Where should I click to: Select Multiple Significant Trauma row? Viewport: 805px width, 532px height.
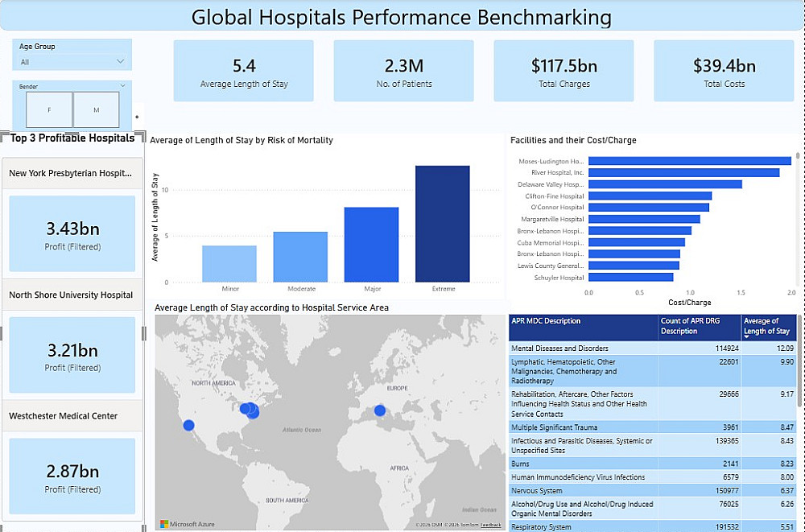[653, 427]
